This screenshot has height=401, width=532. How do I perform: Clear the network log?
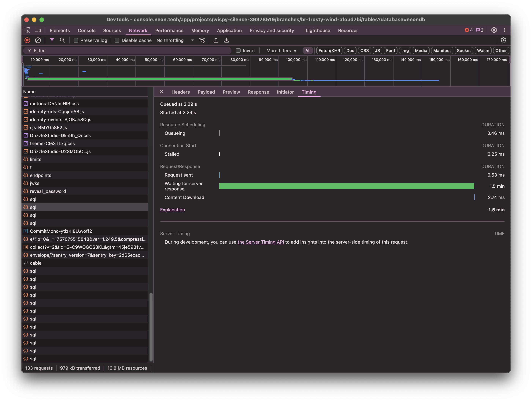(38, 40)
